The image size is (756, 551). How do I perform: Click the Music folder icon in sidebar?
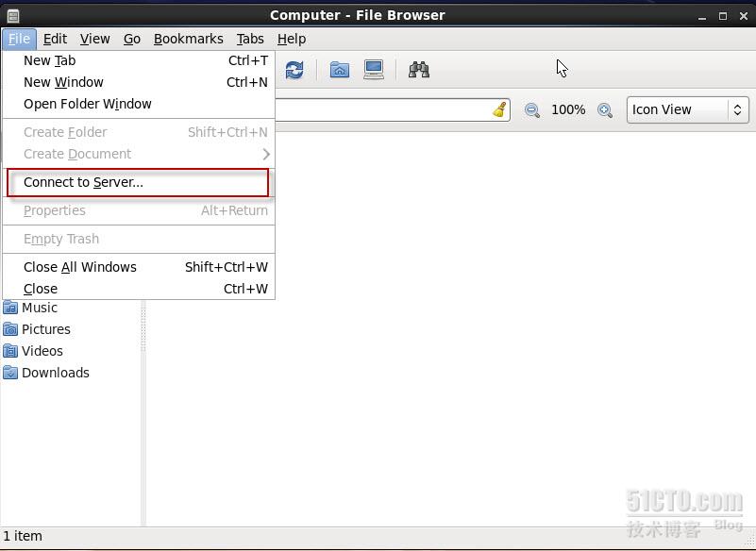click(x=10, y=308)
